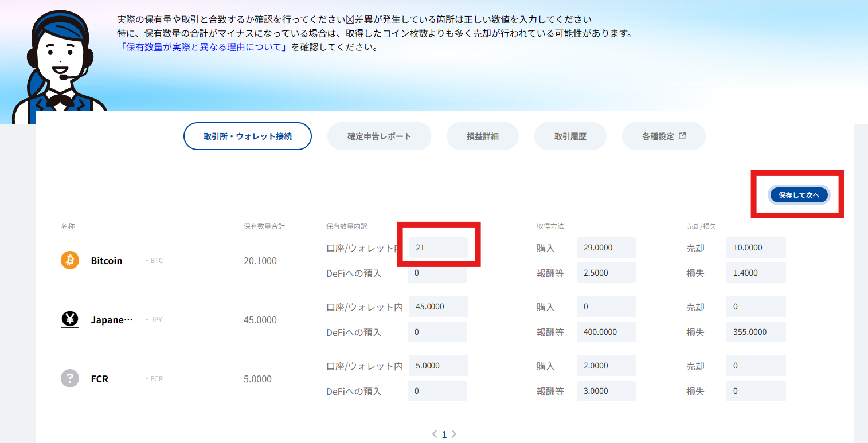Click the FCR name label

click(x=100, y=379)
